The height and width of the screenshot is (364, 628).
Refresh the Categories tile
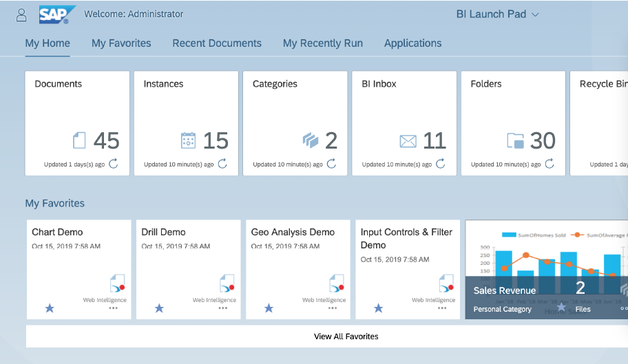(x=332, y=164)
